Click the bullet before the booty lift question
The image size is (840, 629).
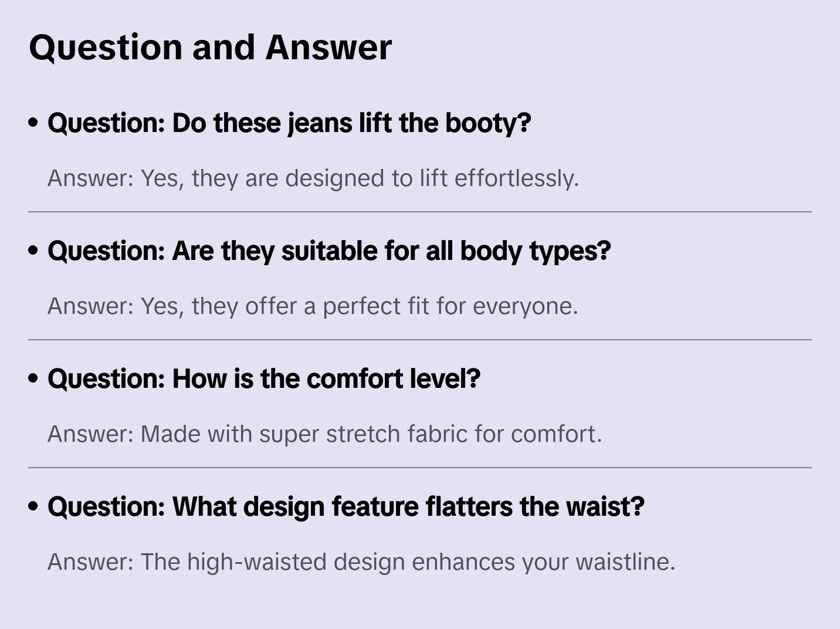(33, 123)
